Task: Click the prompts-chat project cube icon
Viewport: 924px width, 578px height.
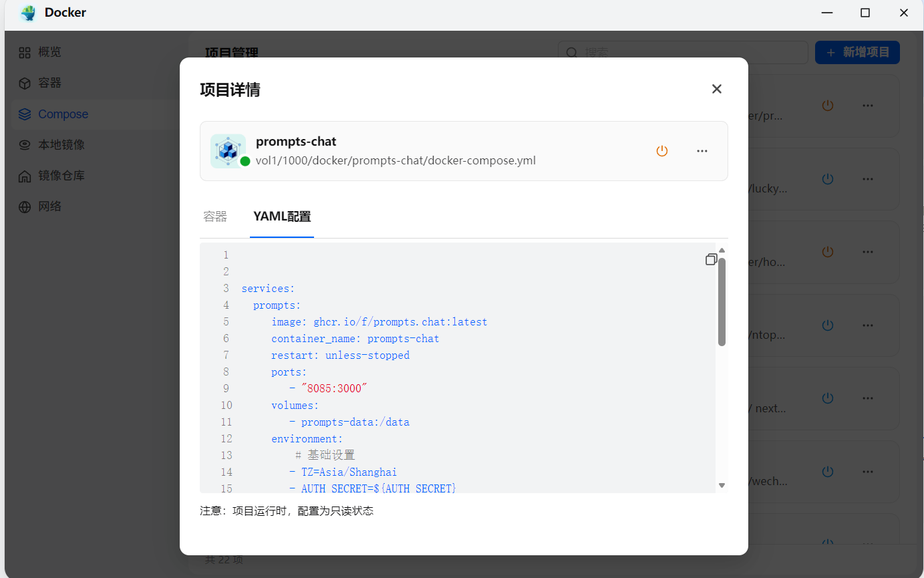Action: point(228,151)
